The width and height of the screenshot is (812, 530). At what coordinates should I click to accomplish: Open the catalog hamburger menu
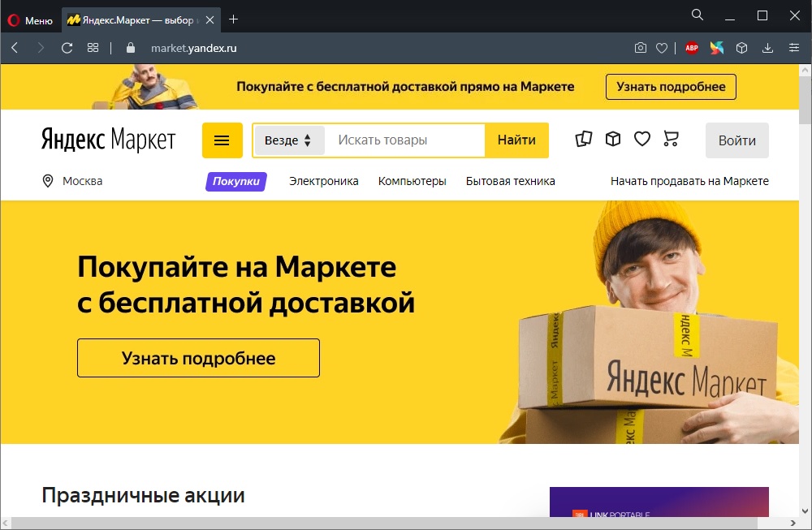(x=222, y=140)
